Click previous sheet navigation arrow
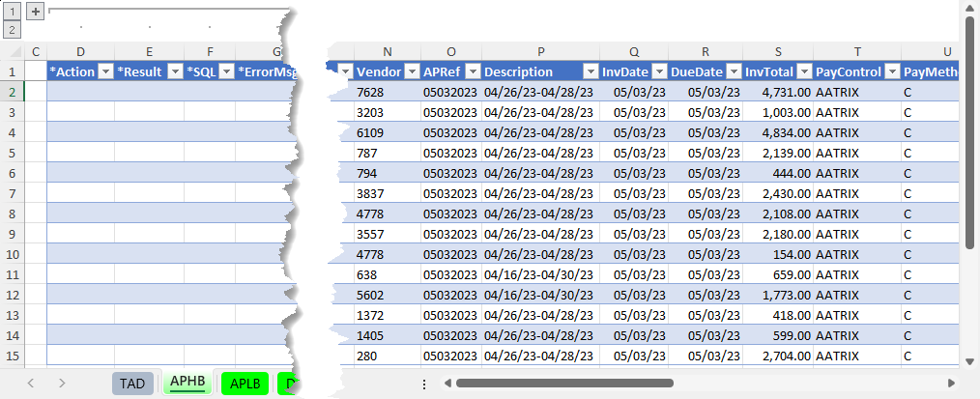Viewport: 980px width, 399px height. click(x=31, y=383)
